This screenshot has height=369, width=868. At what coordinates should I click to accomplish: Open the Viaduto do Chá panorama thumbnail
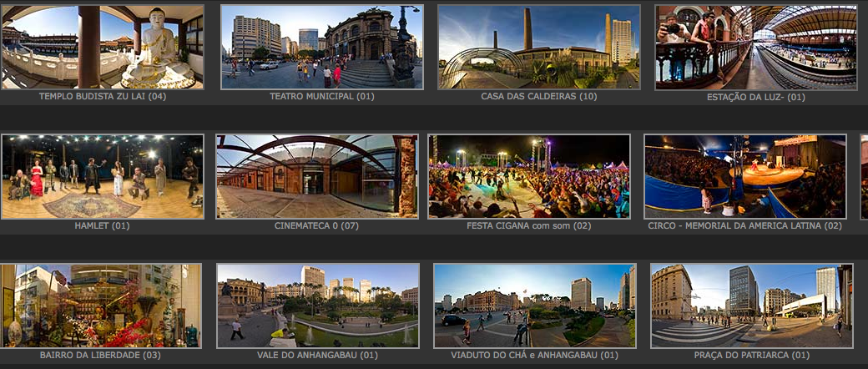535,306
